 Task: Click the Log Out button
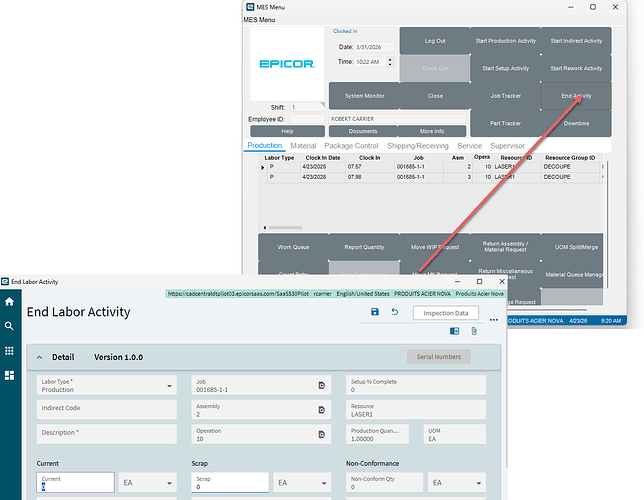click(x=435, y=41)
